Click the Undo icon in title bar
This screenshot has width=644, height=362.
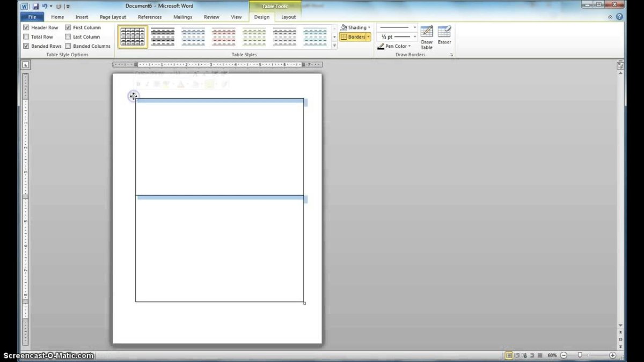[x=45, y=6]
